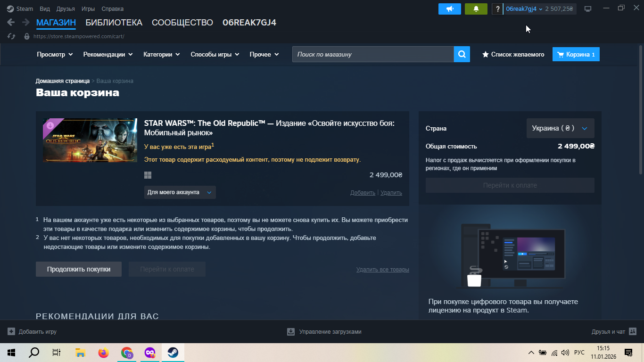Open the STAR WARS The Old Republic title
This screenshot has height=362, width=644.
(269, 128)
